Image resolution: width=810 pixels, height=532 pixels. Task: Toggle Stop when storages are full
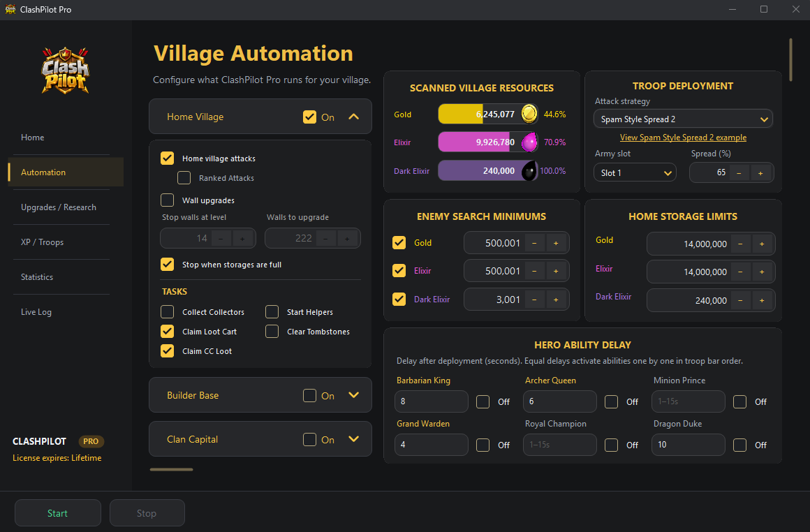pos(167,265)
